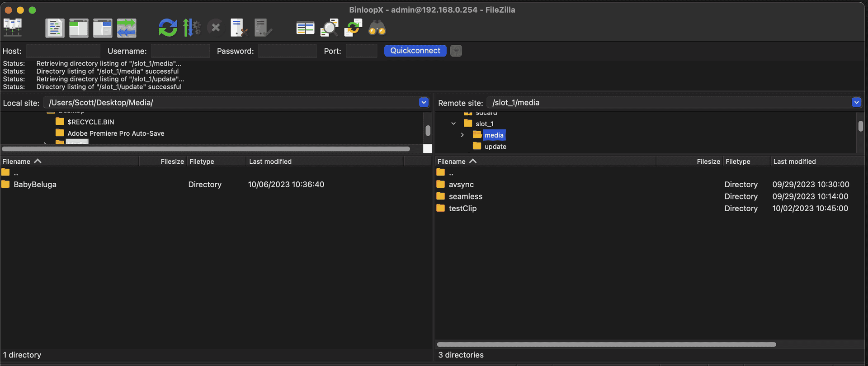Viewport: 868px width, 366px height.
Task: Click the Host input field
Action: [63, 51]
